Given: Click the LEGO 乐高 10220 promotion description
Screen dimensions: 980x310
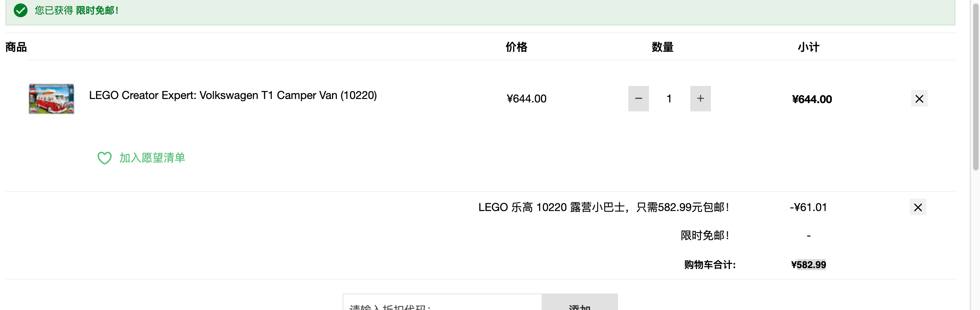Looking at the screenshot, I should tap(603, 208).
